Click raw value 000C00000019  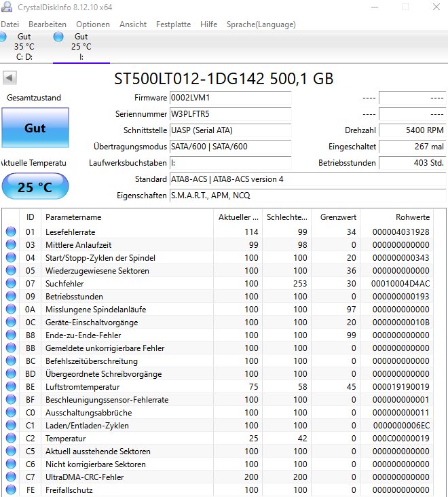[400, 439]
